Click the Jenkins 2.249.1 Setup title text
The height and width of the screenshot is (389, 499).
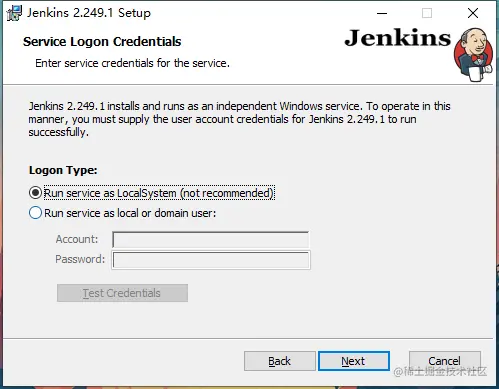89,13
